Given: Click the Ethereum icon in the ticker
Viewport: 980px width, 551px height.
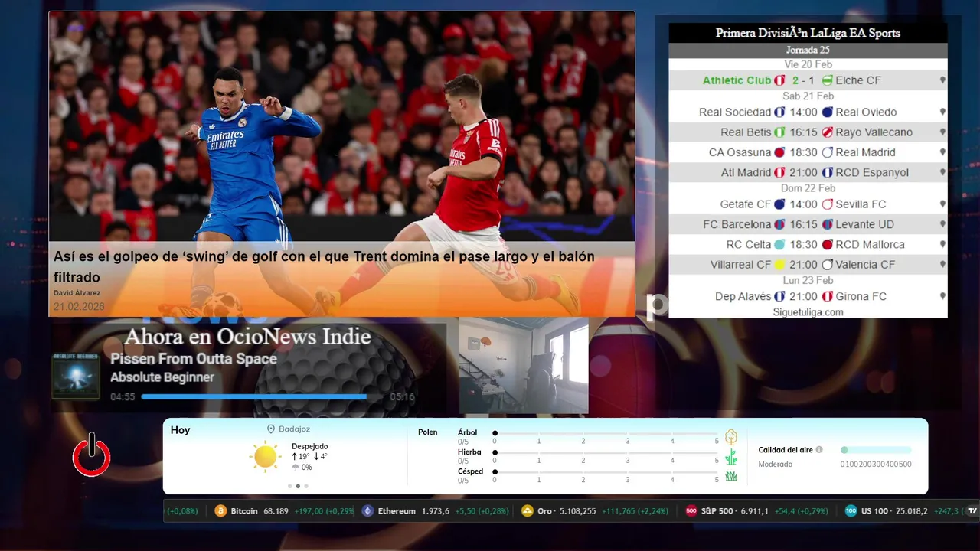Looking at the screenshot, I should click(367, 510).
